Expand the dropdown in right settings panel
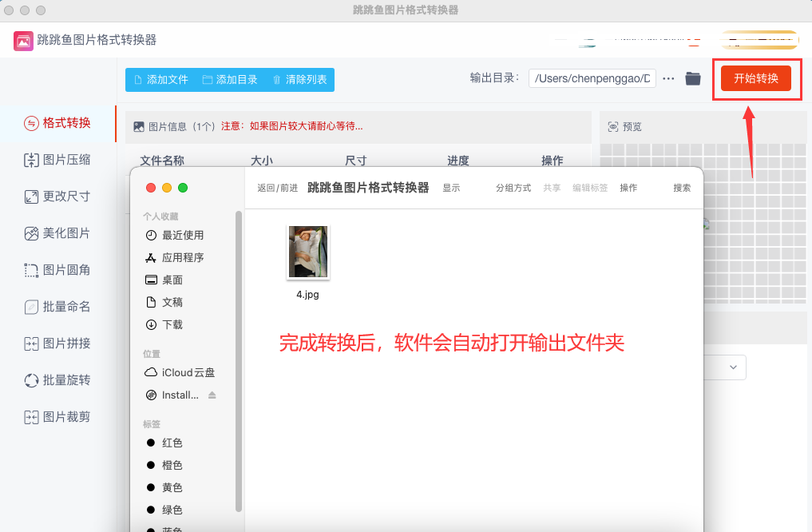This screenshot has width=812, height=532. pos(733,367)
